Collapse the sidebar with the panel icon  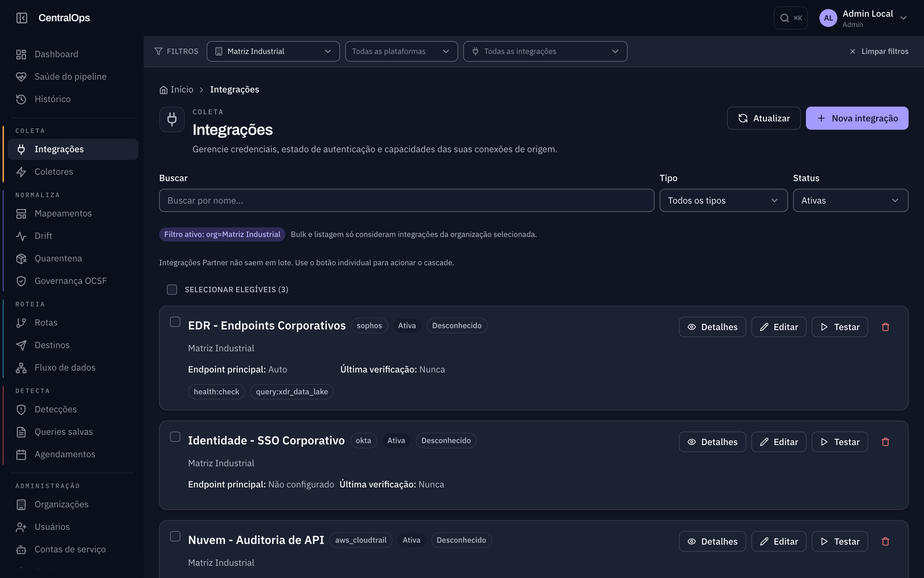[22, 18]
